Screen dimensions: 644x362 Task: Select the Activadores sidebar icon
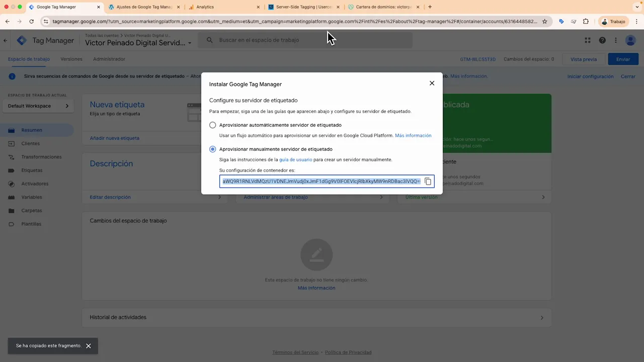tap(11, 184)
